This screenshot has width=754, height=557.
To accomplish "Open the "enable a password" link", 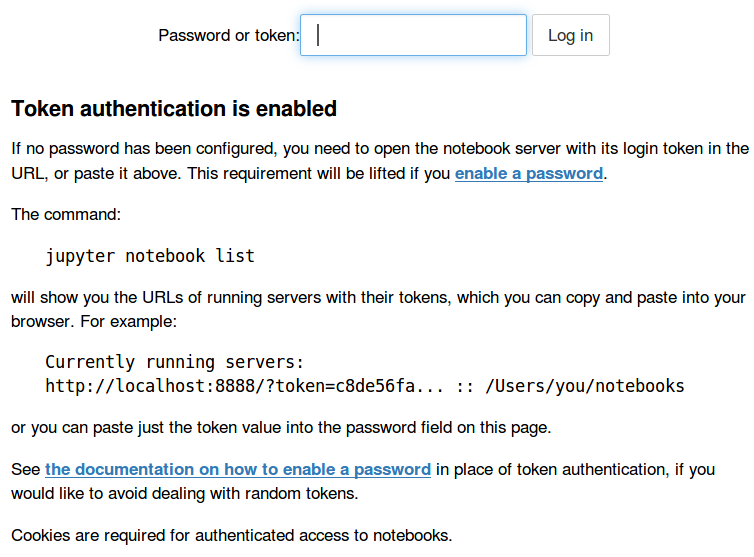I will pos(528,173).
